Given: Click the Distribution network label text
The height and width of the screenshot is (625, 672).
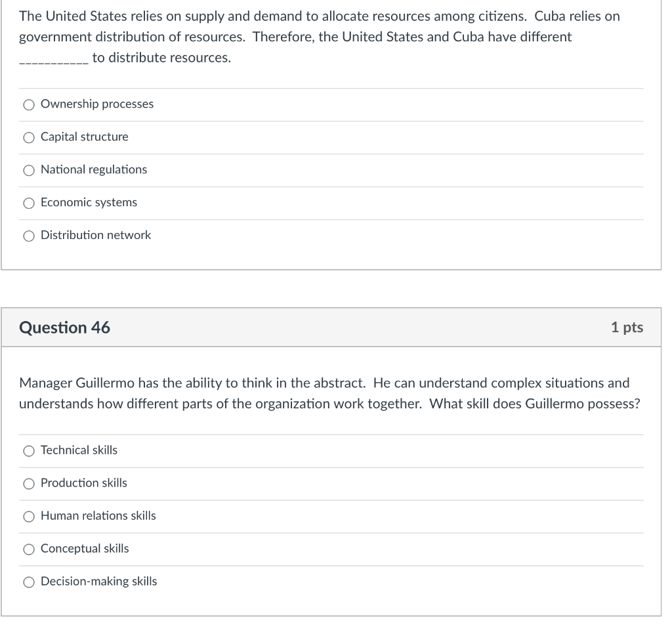Looking at the screenshot, I should [96, 235].
